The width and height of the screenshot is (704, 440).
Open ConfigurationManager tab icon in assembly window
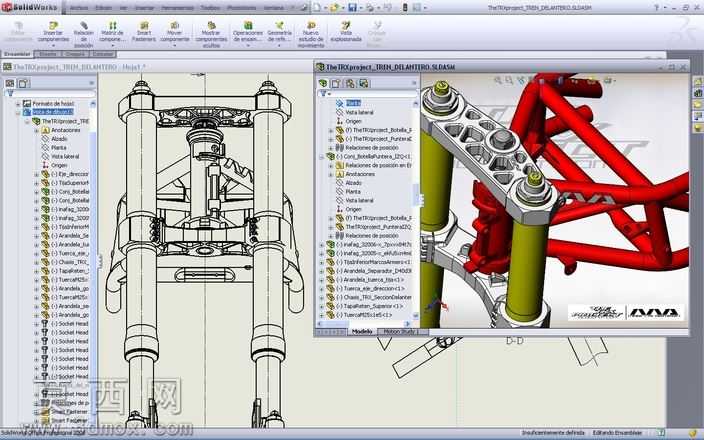coord(350,83)
